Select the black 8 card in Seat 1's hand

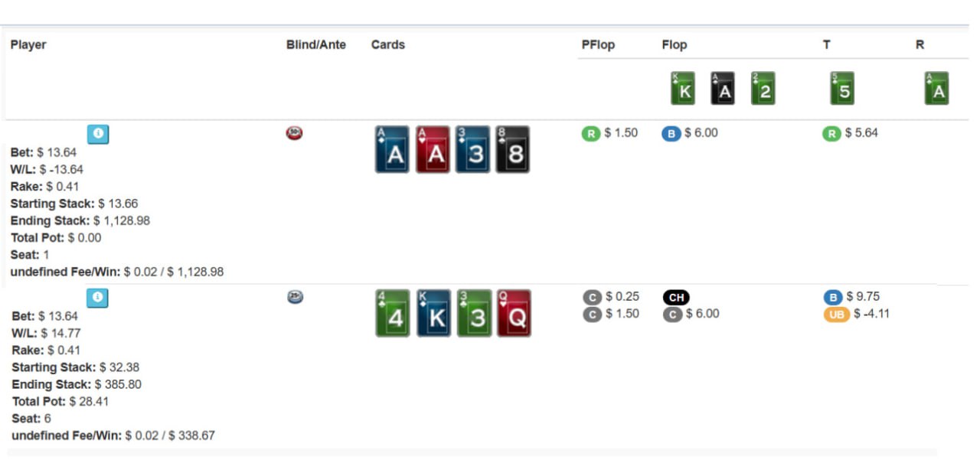point(512,149)
